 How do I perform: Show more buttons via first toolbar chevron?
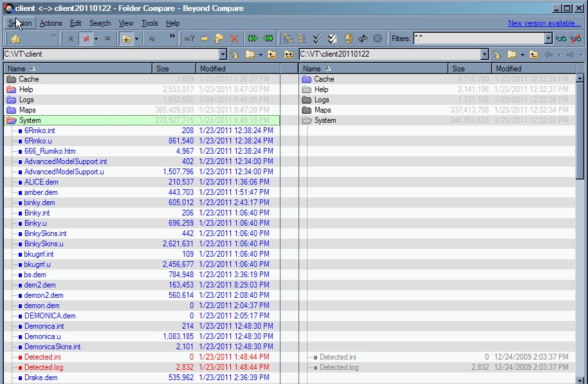(53, 36)
